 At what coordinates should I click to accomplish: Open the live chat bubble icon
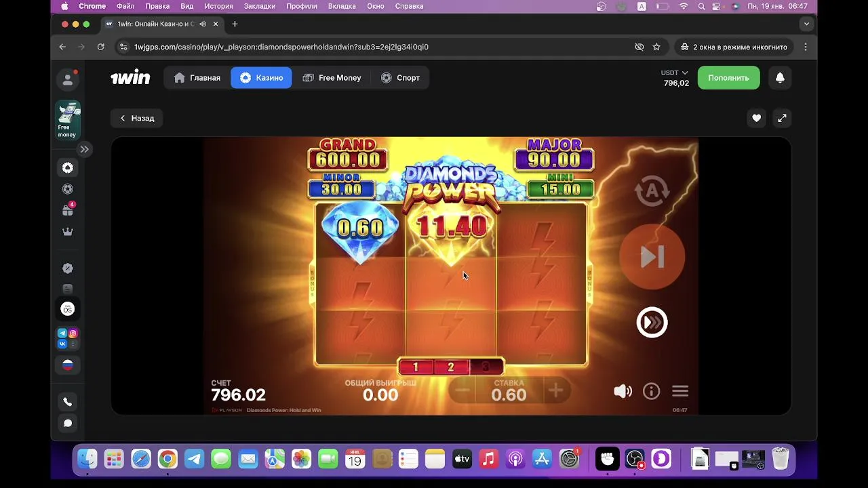[x=68, y=424]
